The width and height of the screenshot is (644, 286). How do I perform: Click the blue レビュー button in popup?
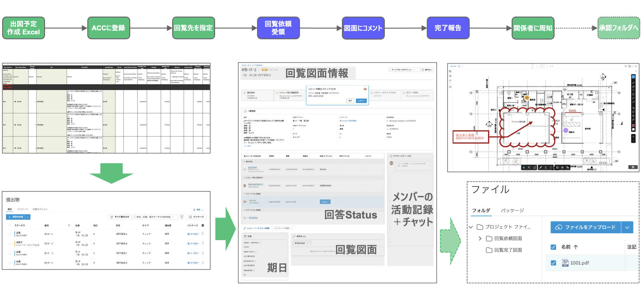click(x=361, y=101)
